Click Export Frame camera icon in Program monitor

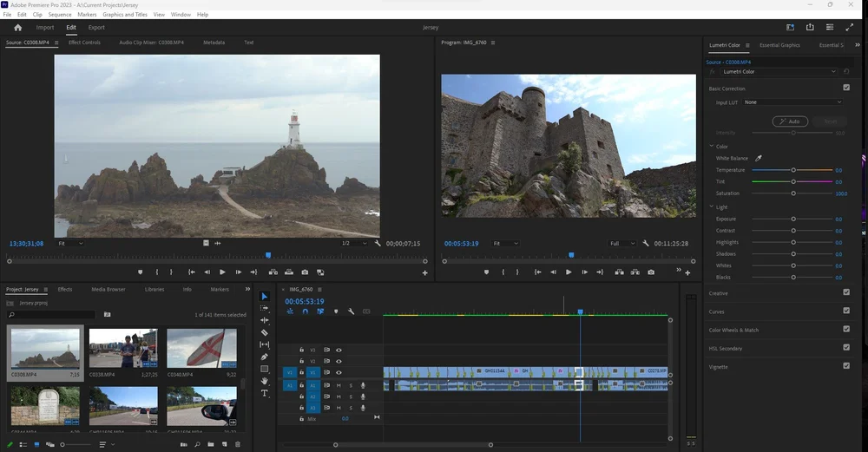[x=651, y=272]
